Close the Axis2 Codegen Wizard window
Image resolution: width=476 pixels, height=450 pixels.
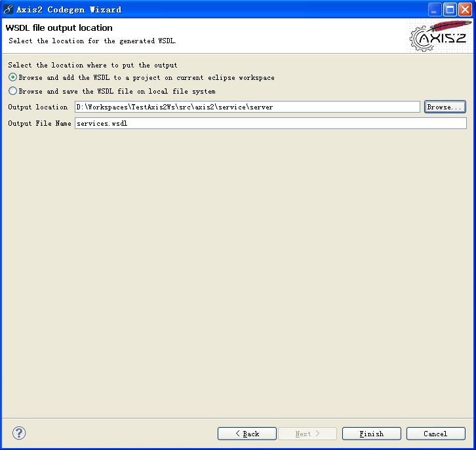pos(465,10)
